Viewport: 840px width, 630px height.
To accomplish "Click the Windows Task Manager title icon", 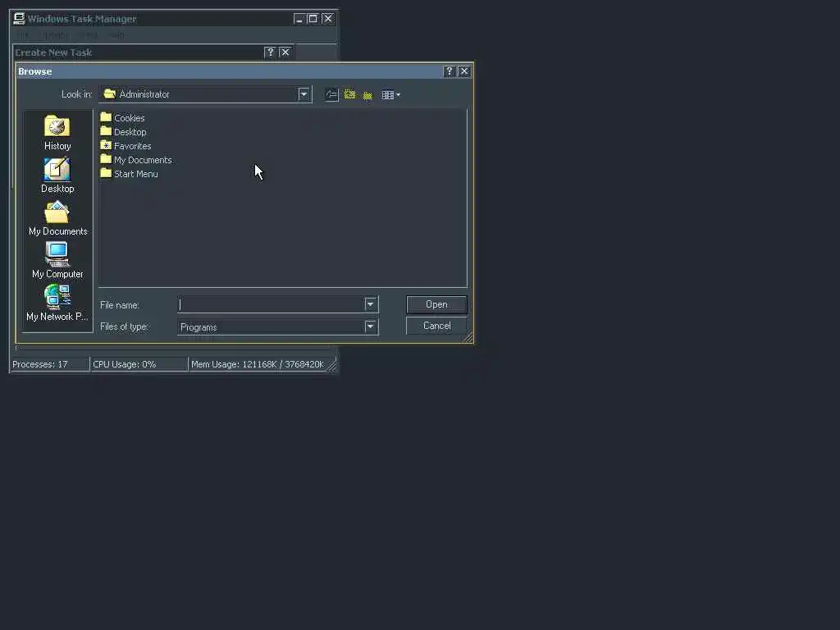I will point(20,19).
